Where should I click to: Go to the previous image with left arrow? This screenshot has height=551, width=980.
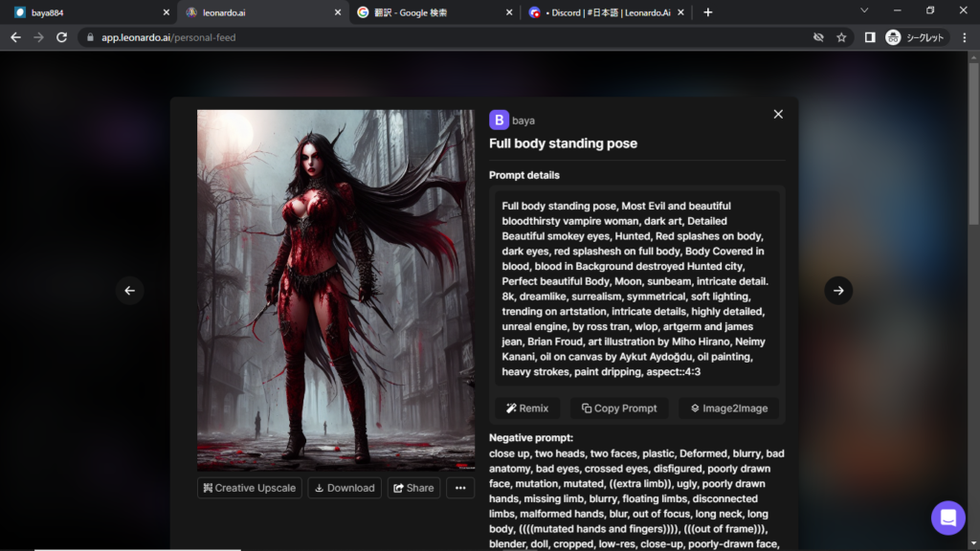click(x=130, y=291)
